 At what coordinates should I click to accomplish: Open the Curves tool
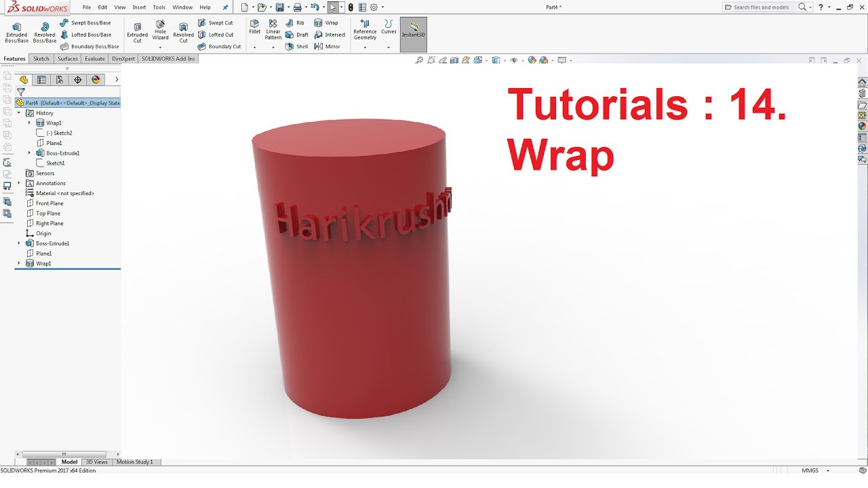tap(389, 27)
